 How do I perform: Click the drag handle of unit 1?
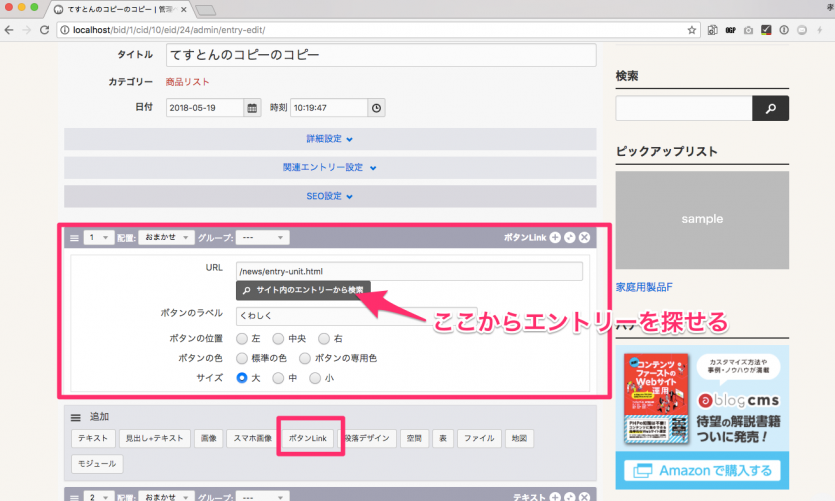pos(74,238)
